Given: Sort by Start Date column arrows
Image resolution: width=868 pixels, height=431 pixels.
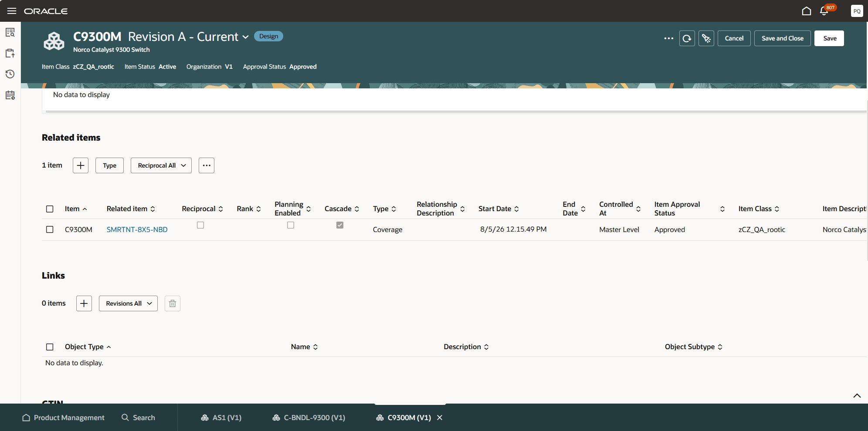Looking at the screenshot, I should [x=517, y=209].
